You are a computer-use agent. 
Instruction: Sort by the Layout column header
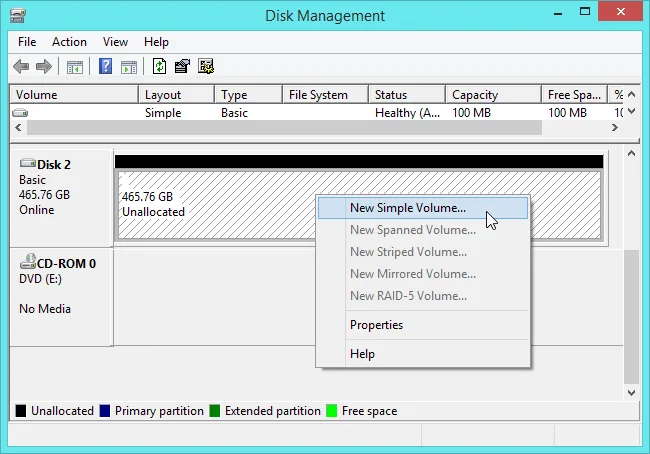(x=177, y=95)
